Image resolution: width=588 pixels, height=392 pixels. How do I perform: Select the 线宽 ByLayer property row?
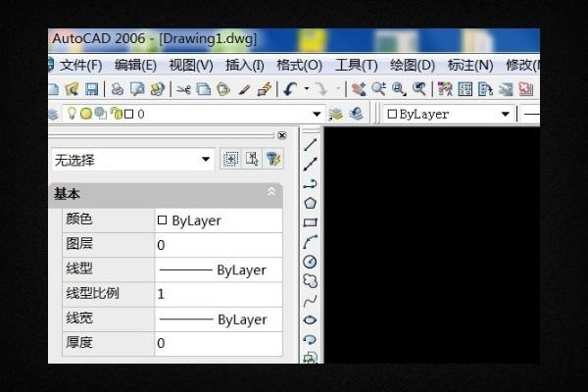[172, 318]
